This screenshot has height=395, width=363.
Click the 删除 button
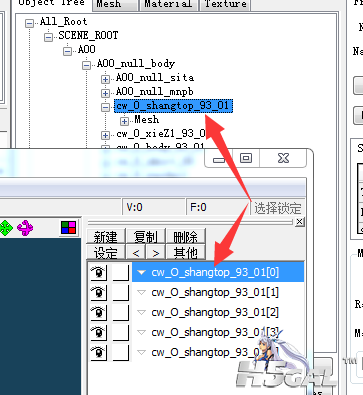point(185,237)
